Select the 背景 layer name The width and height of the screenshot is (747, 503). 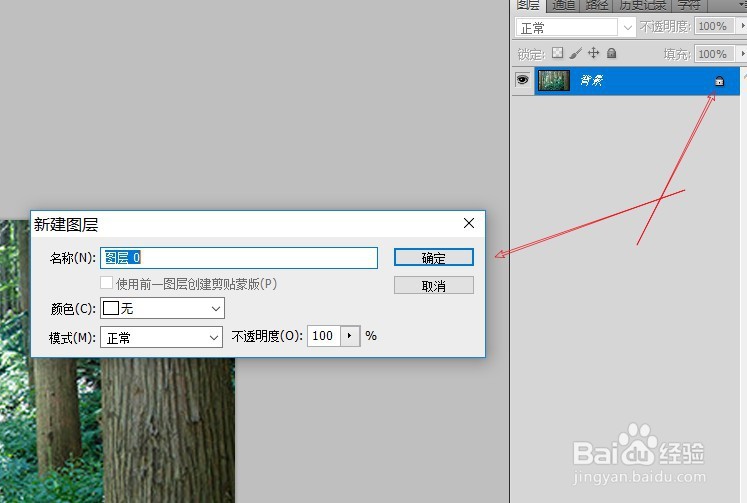click(x=591, y=80)
